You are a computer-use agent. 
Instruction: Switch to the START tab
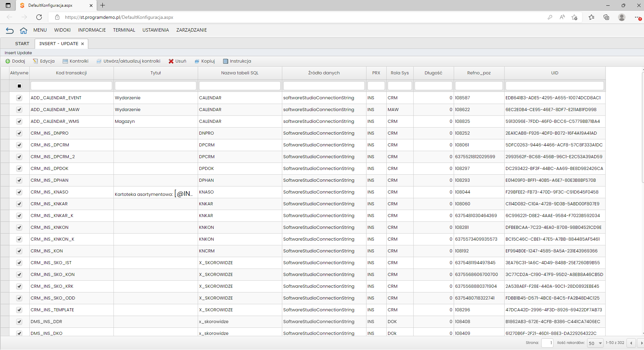click(x=22, y=44)
